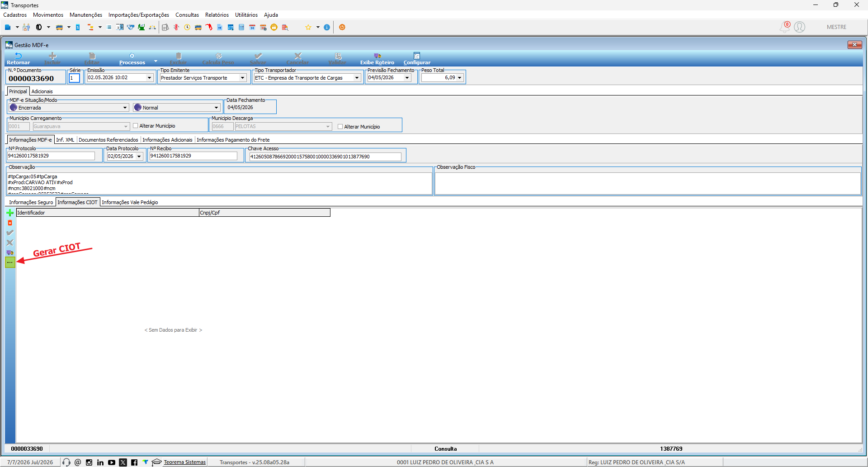Enable Alterar Município for Carregamento
The height and width of the screenshot is (467, 868).
[135, 126]
